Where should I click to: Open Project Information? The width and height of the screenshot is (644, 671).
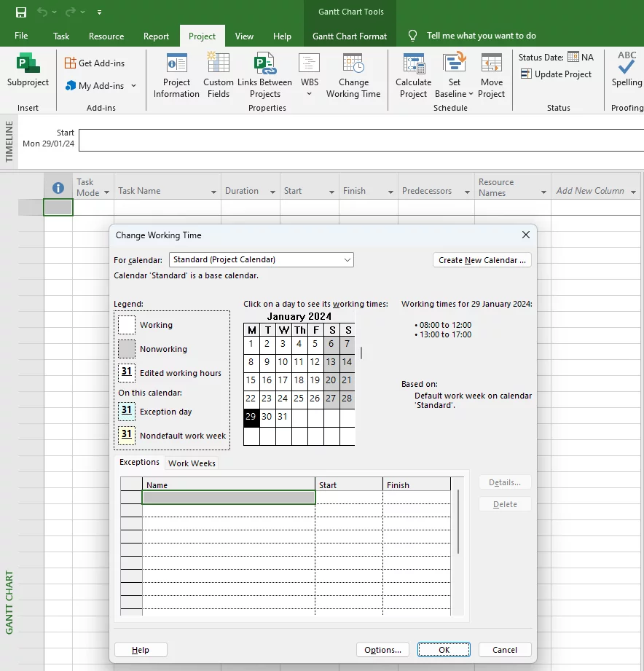[176, 76]
